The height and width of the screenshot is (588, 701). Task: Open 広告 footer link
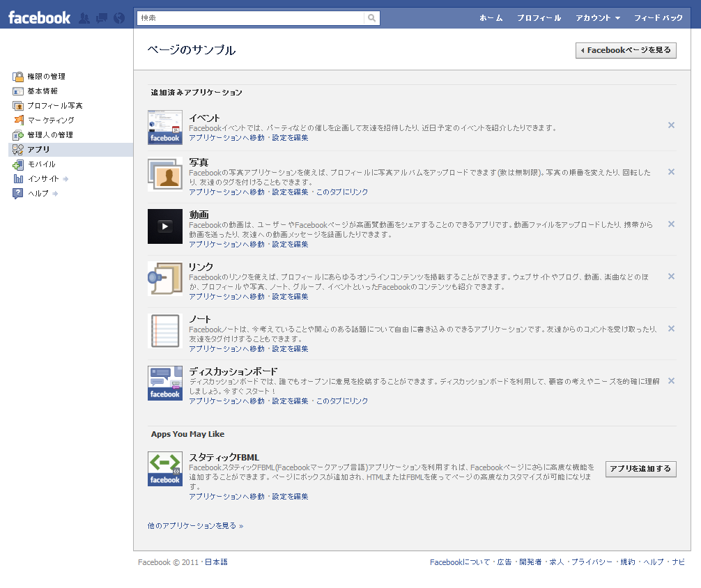[x=504, y=562]
